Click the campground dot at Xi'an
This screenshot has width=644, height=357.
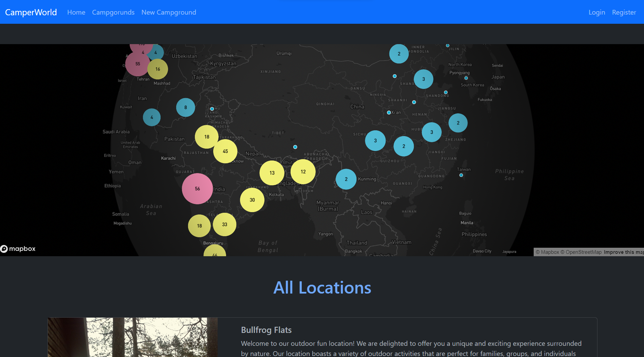(x=389, y=113)
